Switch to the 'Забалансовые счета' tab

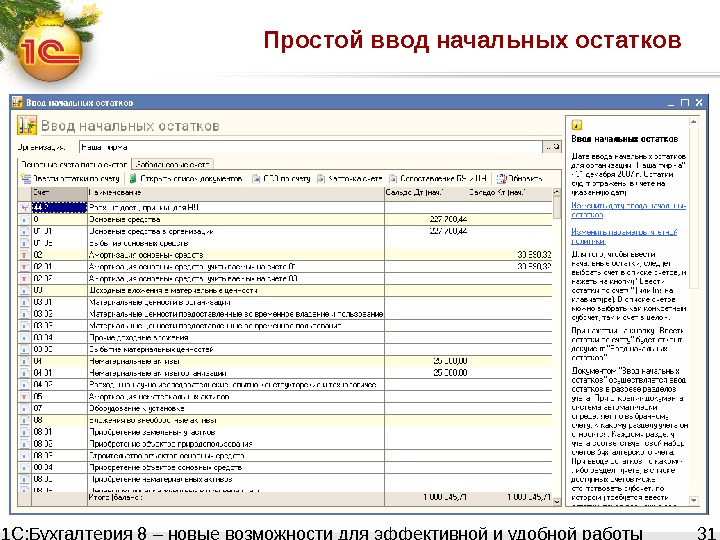click(173, 164)
